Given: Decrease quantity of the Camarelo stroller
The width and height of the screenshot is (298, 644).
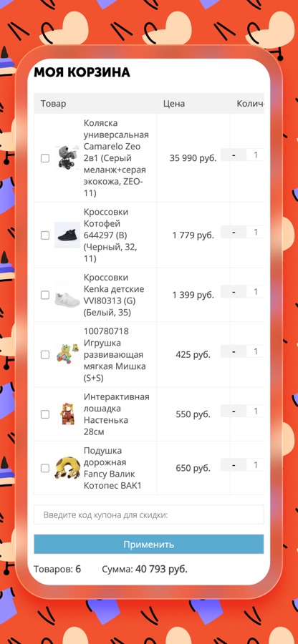Looking at the screenshot, I should pos(234,155).
